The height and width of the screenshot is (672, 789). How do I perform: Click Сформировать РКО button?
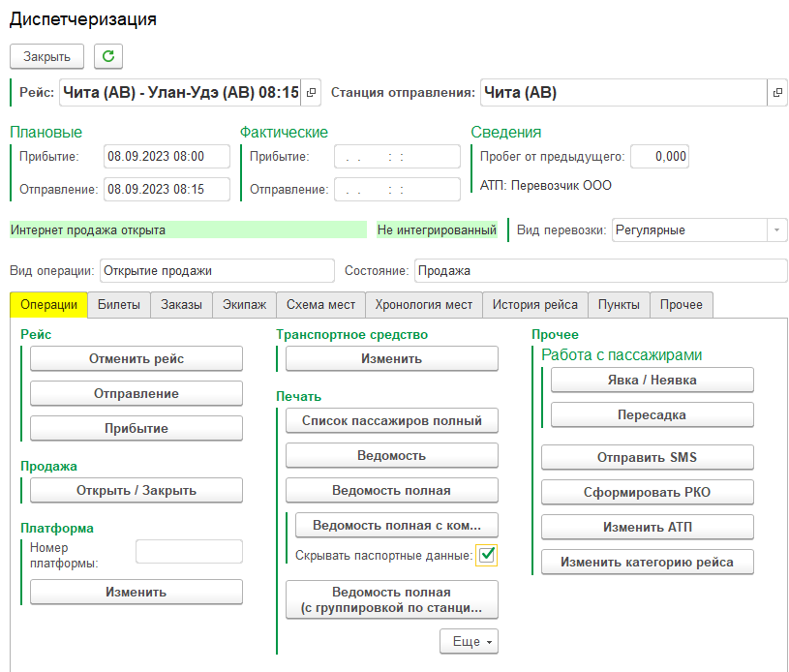(647, 492)
